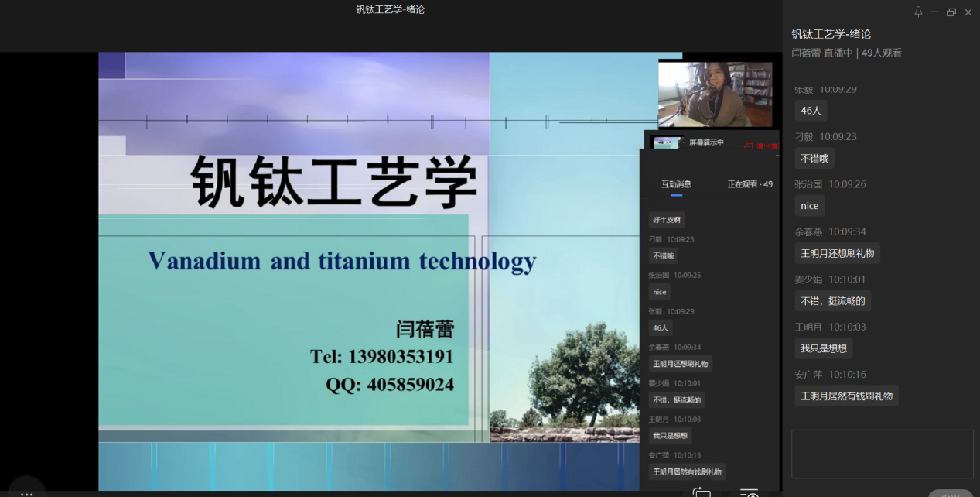The image size is (980, 497).
Task: Click the 屏幕演示中 screen share thumbnail
Action: (x=667, y=142)
